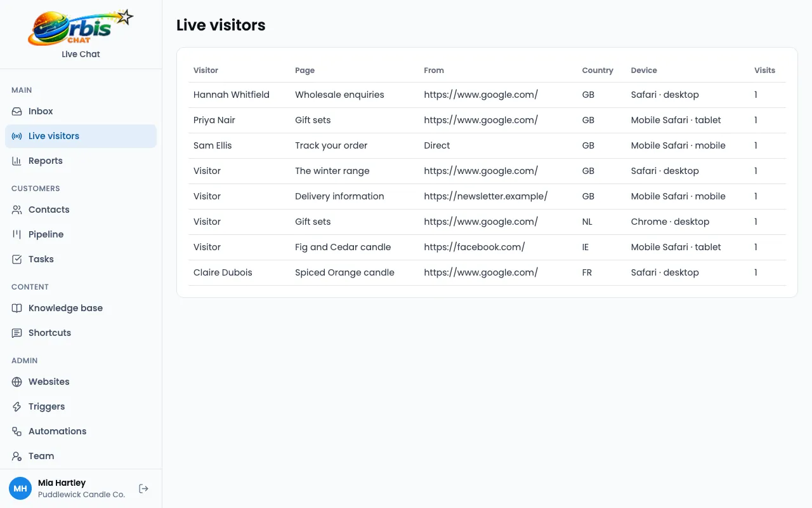Click the https://newsletter.example/ referrer
Screen dimensions: 812x508
[486, 196]
